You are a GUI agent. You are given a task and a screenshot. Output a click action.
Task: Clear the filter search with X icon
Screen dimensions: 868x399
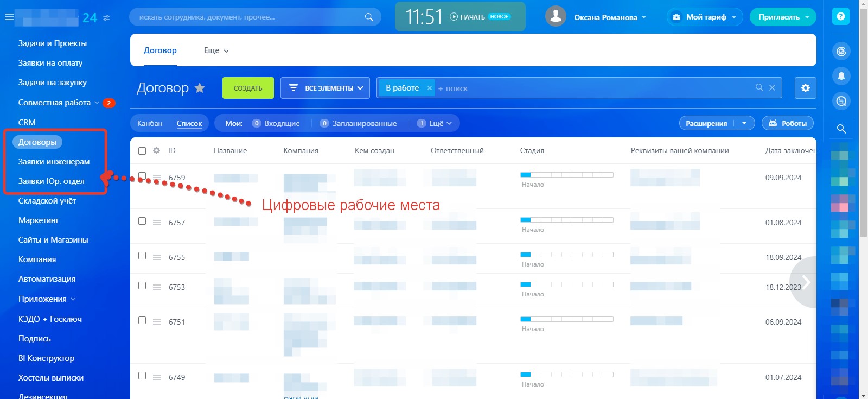[x=772, y=88]
